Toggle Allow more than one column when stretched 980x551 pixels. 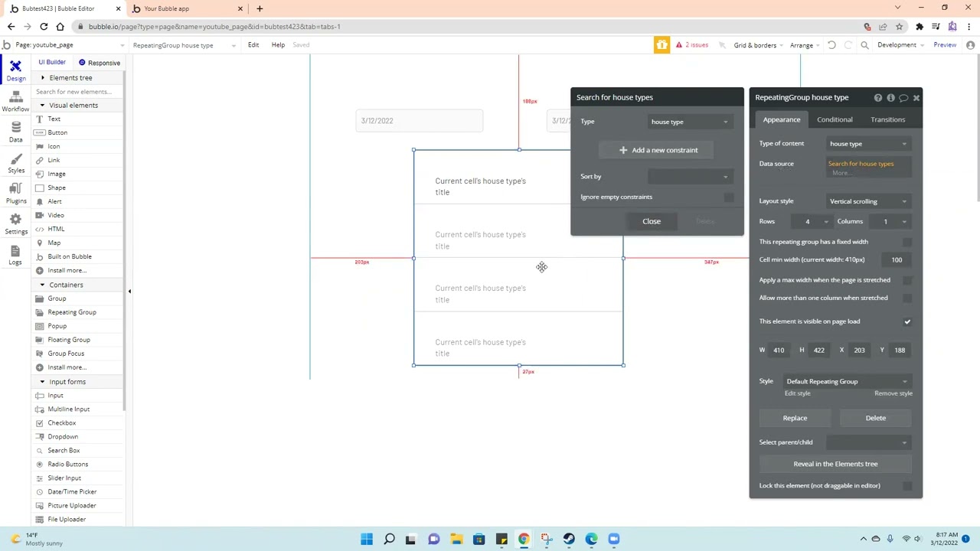pyautogui.click(x=907, y=298)
